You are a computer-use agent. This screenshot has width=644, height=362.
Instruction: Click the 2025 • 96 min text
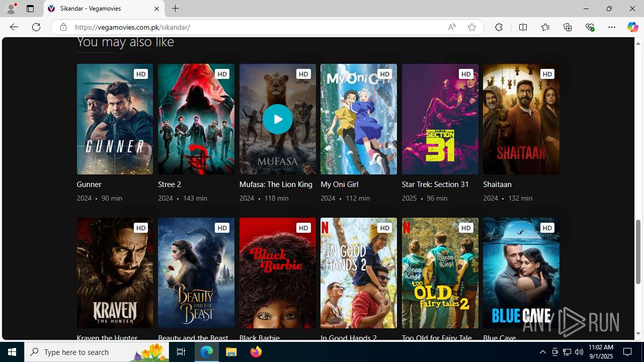[x=425, y=198]
